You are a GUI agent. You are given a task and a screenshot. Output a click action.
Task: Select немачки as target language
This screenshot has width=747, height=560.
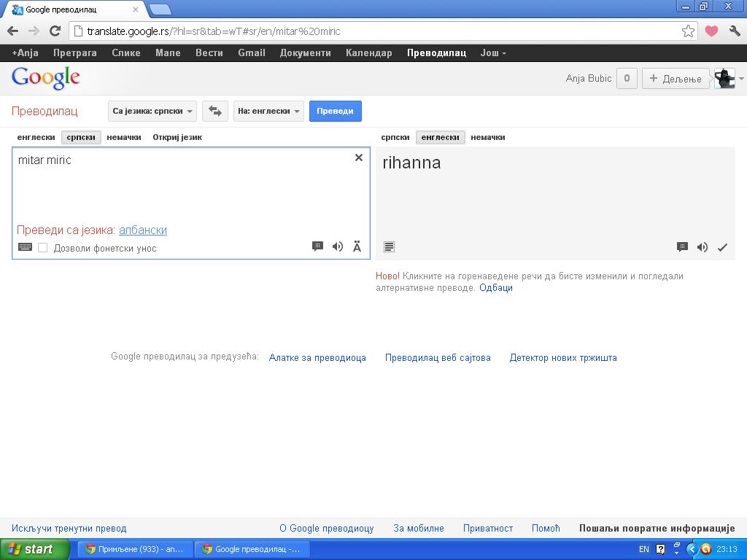[488, 137]
